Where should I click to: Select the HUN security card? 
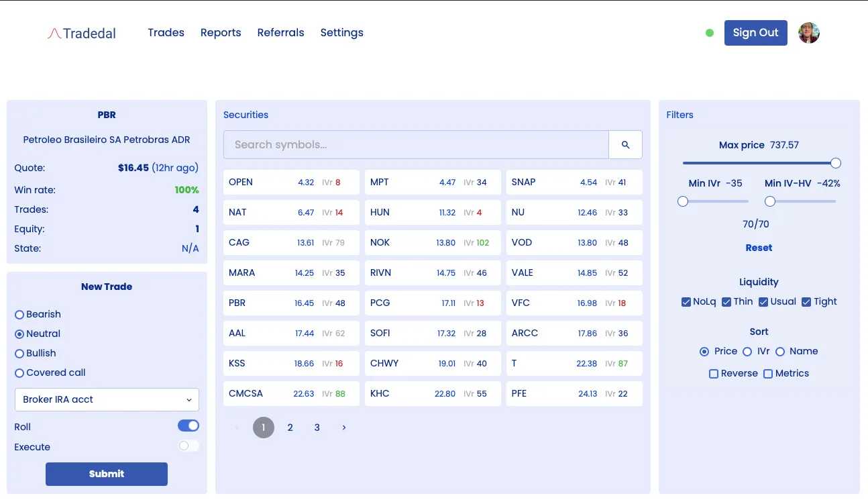click(433, 212)
